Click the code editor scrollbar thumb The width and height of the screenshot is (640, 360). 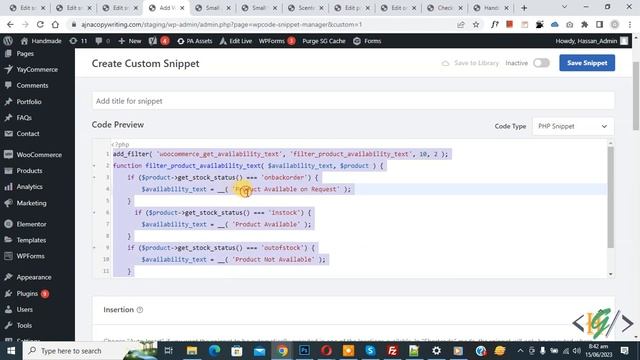(611, 197)
